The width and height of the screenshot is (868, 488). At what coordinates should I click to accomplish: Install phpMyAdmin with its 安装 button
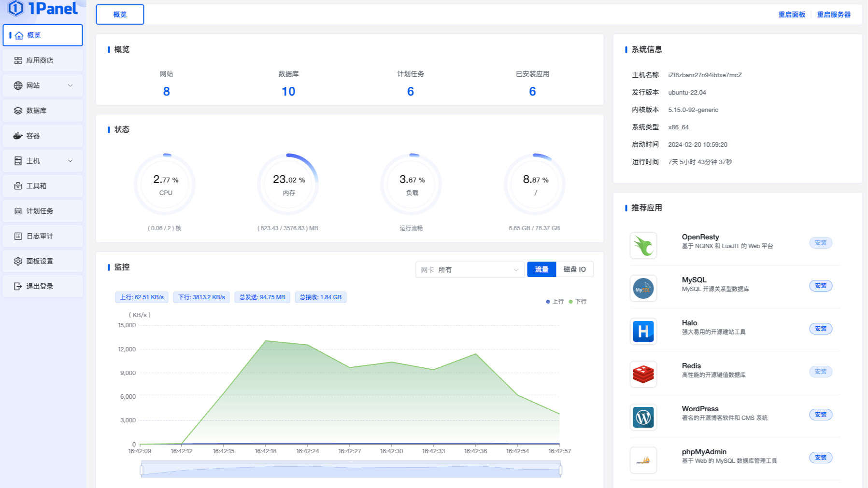[x=821, y=458]
